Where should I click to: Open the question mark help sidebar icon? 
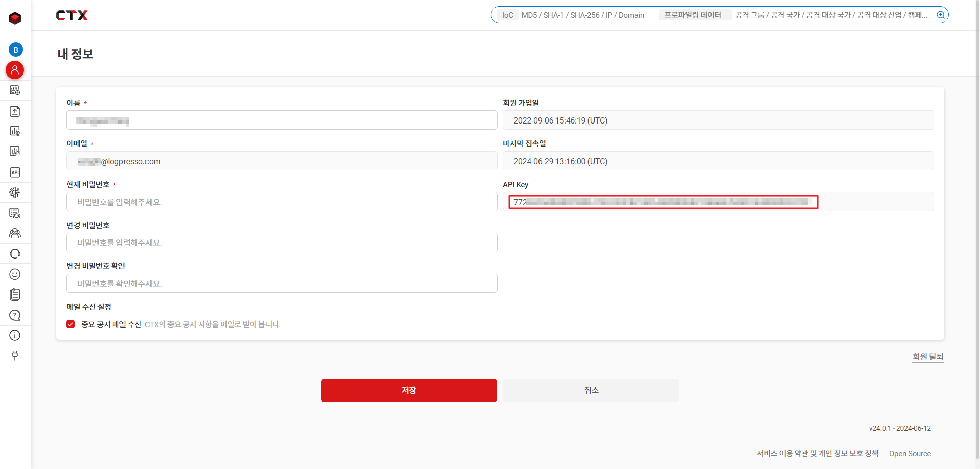click(15, 315)
